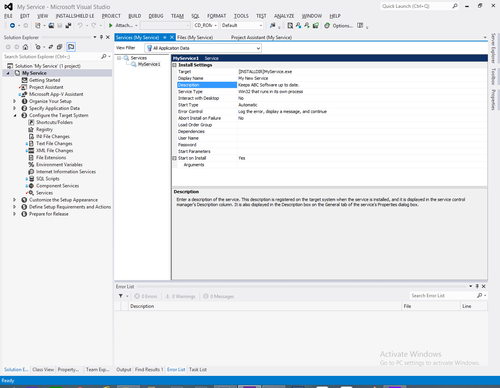The image size is (500, 388).
Task: Click the Save All toolbar icon
Action: [68, 25]
